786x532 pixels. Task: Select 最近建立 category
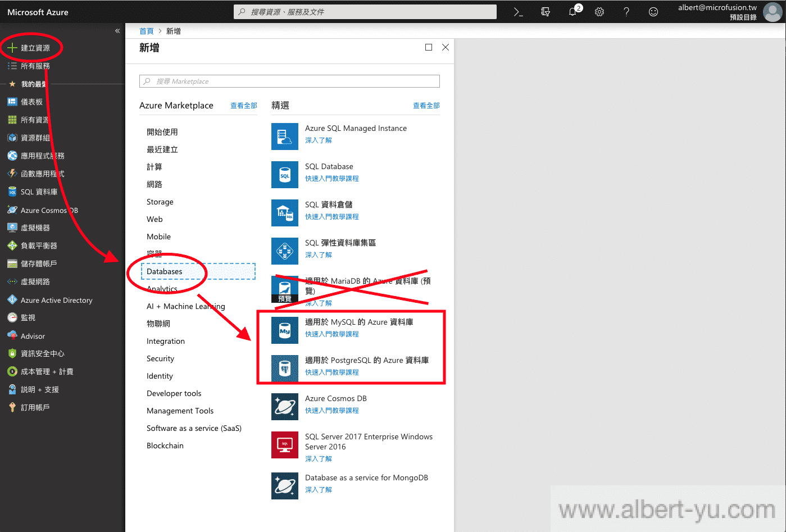[162, 149]
